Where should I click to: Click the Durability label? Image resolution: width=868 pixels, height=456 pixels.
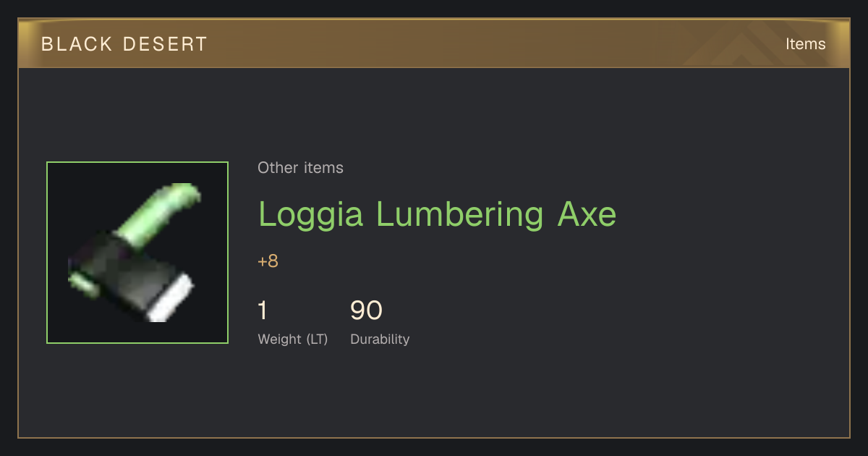pos(380,339)
